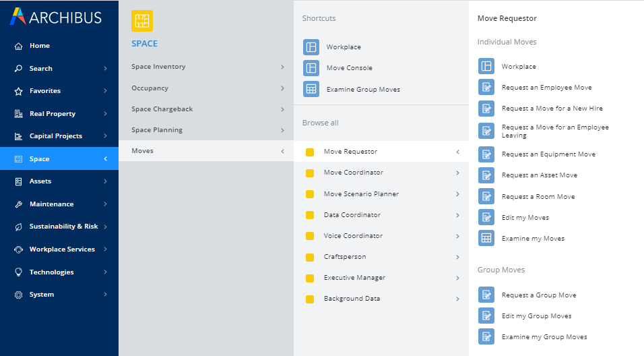Click the Favorites star icon
This screenshot has height=356, width=644.
(18, 91)
